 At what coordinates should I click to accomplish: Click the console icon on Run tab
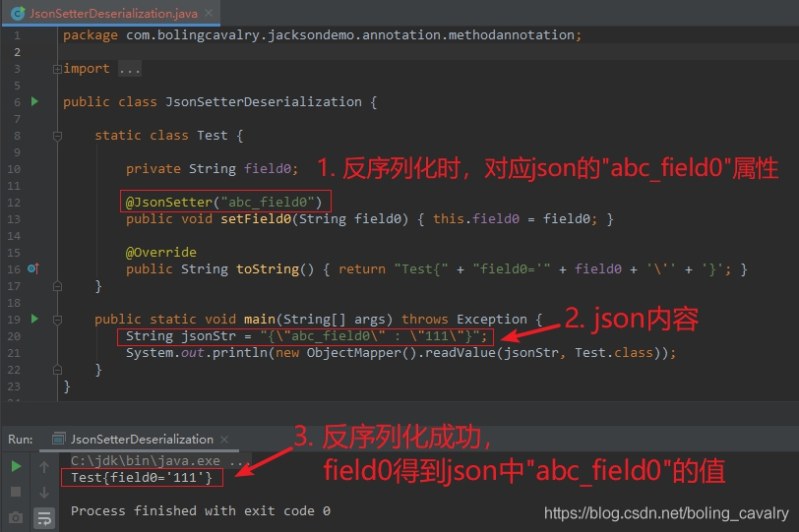click(x=59, y=439)
